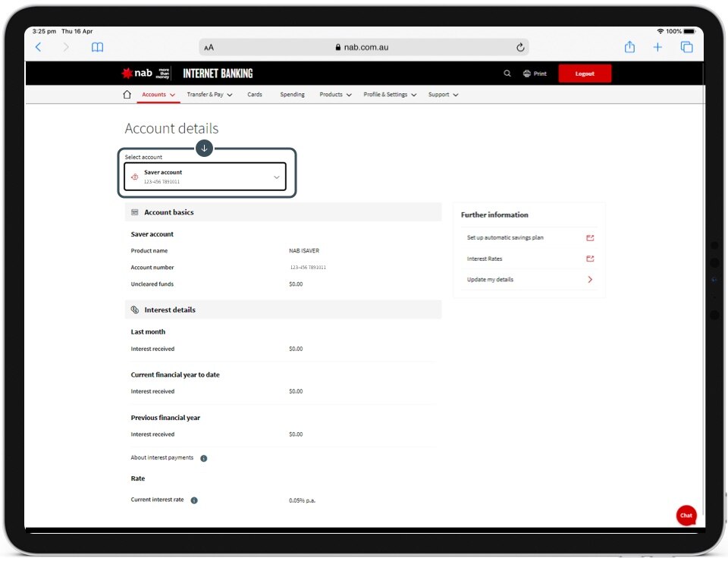Open the Cards menu item

tap(255, 95)
